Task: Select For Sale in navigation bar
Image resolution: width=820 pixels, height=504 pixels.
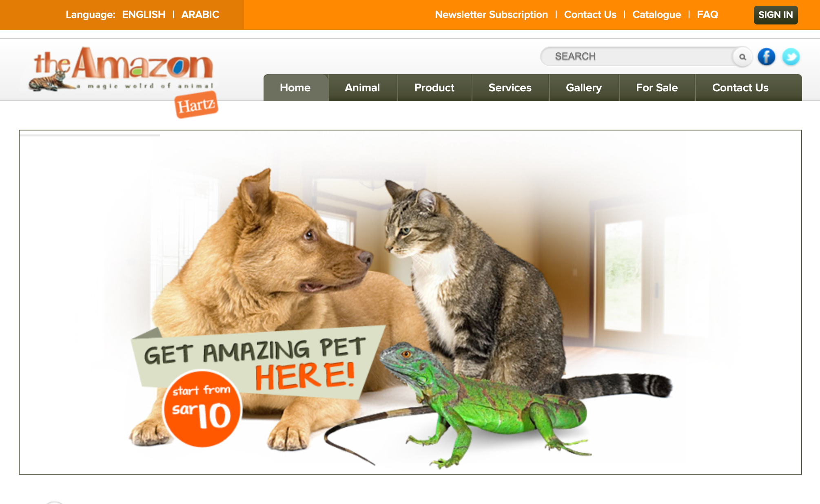Action: click(x=657, y=88)
